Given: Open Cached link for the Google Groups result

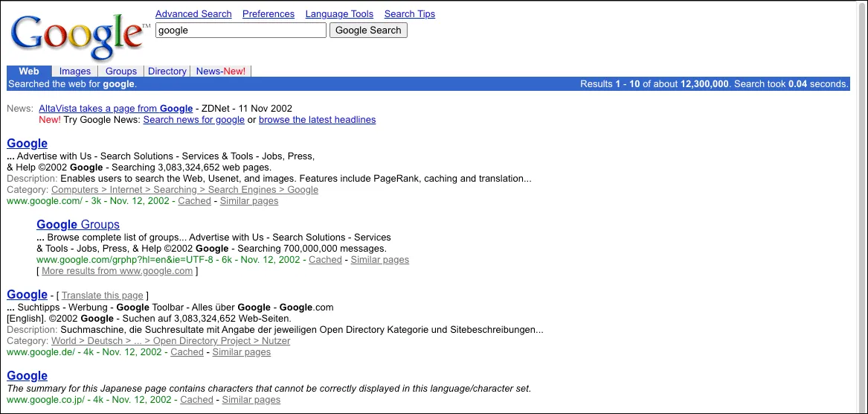Looking at the screenshot, I should (325, 259).
